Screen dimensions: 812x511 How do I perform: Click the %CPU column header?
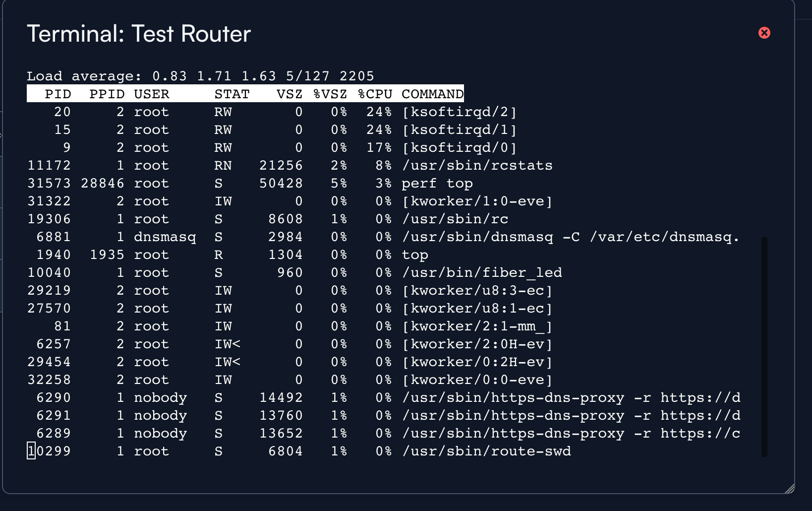[375, 94]
